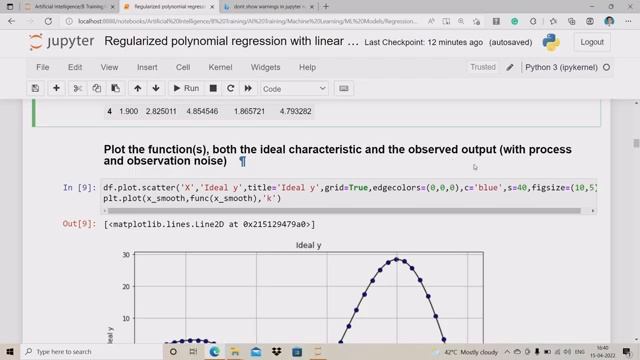Click the heading anchor pilcrow link

(x=242, y=162)
